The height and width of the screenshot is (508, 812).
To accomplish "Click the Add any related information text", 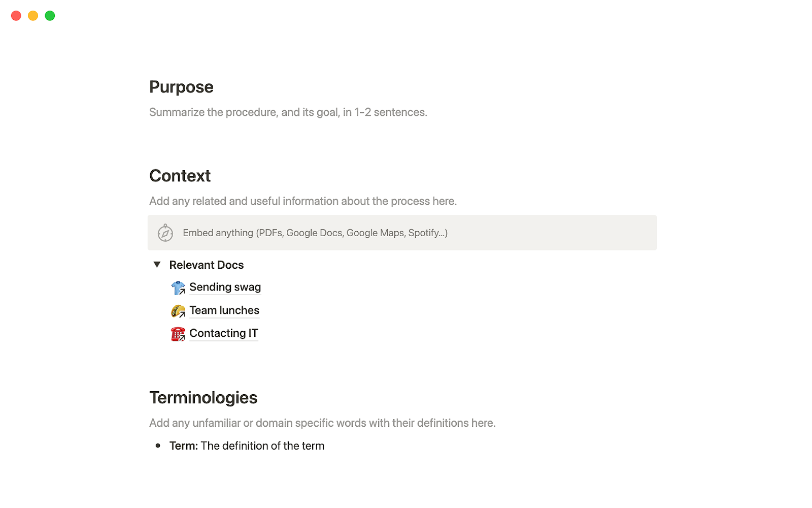I will tap(303, 201).
